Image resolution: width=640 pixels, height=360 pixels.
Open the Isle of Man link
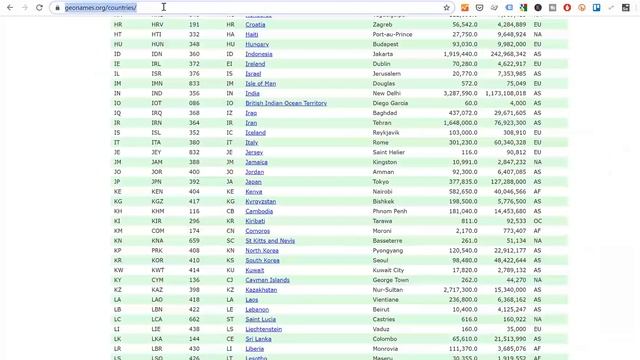click(x=260, y=83)
